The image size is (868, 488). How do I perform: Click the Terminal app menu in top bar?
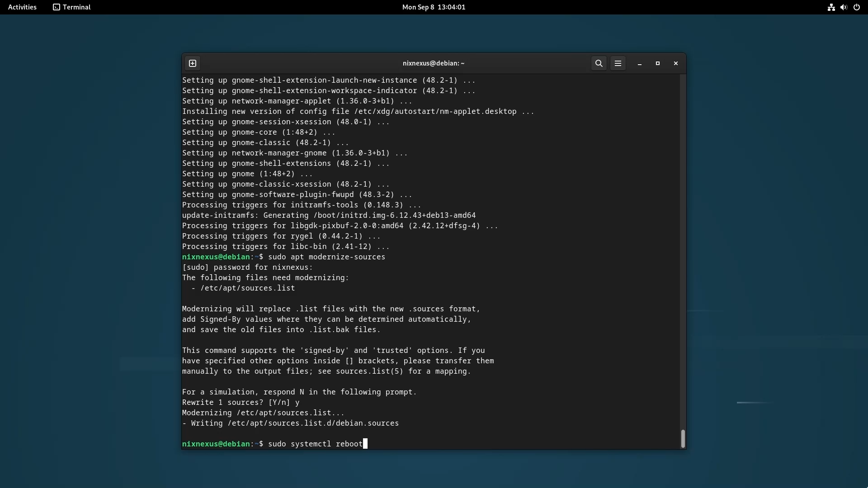(72, 7)
